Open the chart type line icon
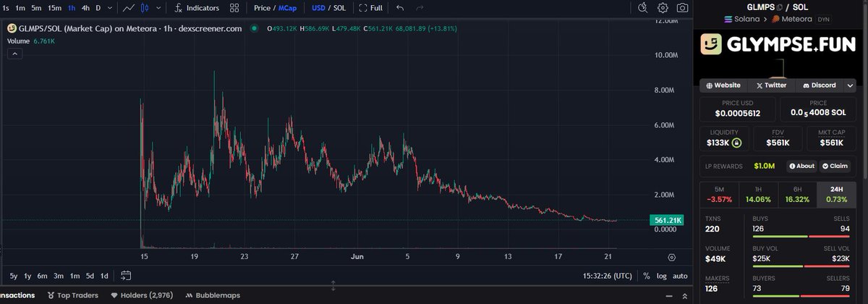 tap(129, 8)
